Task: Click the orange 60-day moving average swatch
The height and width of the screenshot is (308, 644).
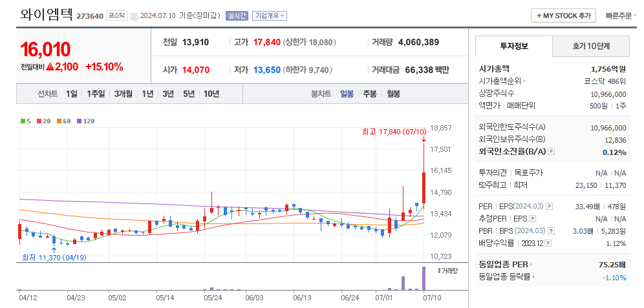Action: [x=59, y=121]
